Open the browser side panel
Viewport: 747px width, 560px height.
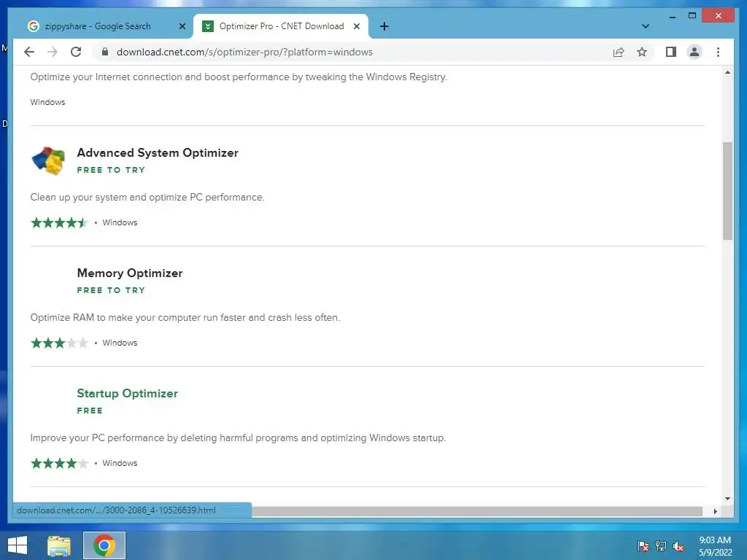coord(671,52)
